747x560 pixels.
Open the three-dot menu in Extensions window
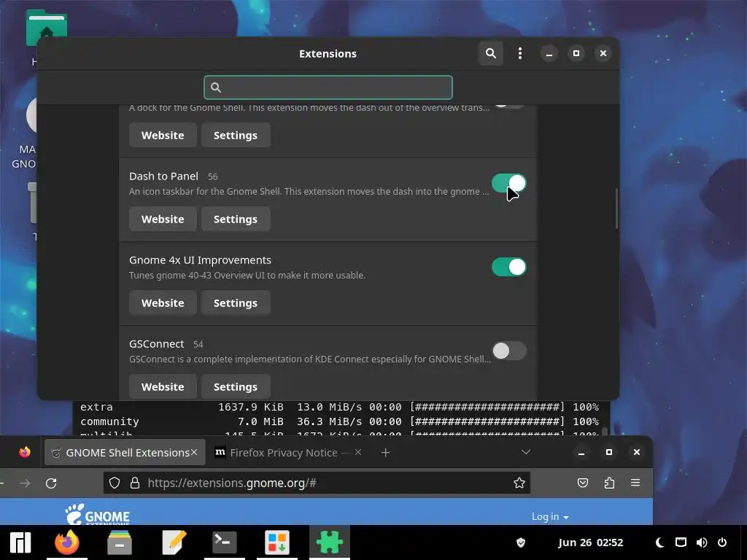click(519, 53)
